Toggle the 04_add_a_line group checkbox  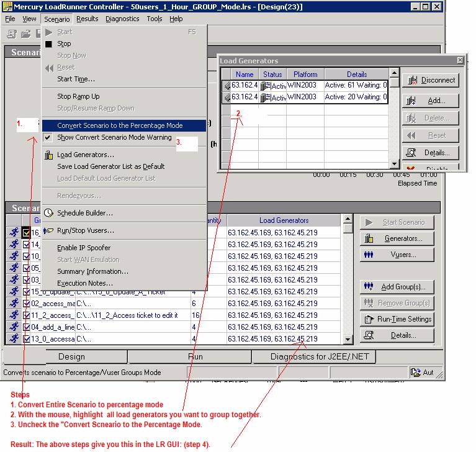coord(27,327)
